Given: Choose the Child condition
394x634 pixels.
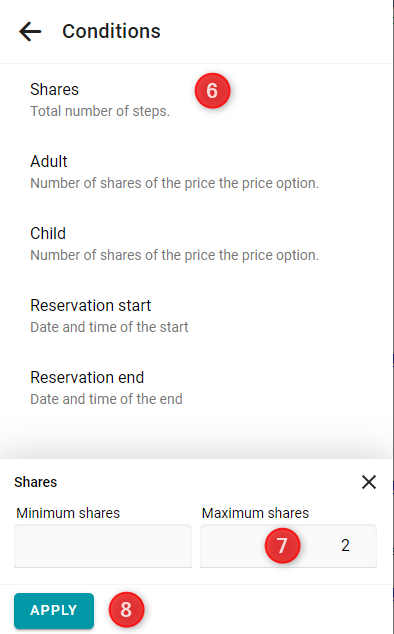Looking at the screenshot, I should point(197,244).
